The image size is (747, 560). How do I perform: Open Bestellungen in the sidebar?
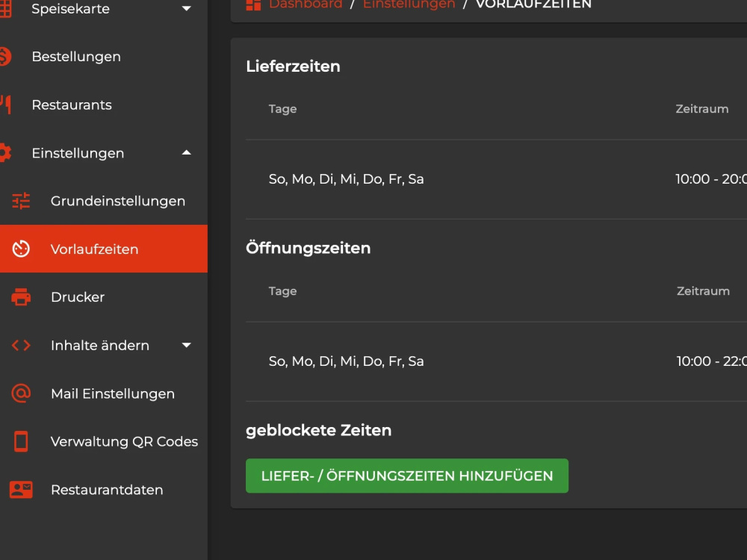pyautogui.click(x=76, y=57)
